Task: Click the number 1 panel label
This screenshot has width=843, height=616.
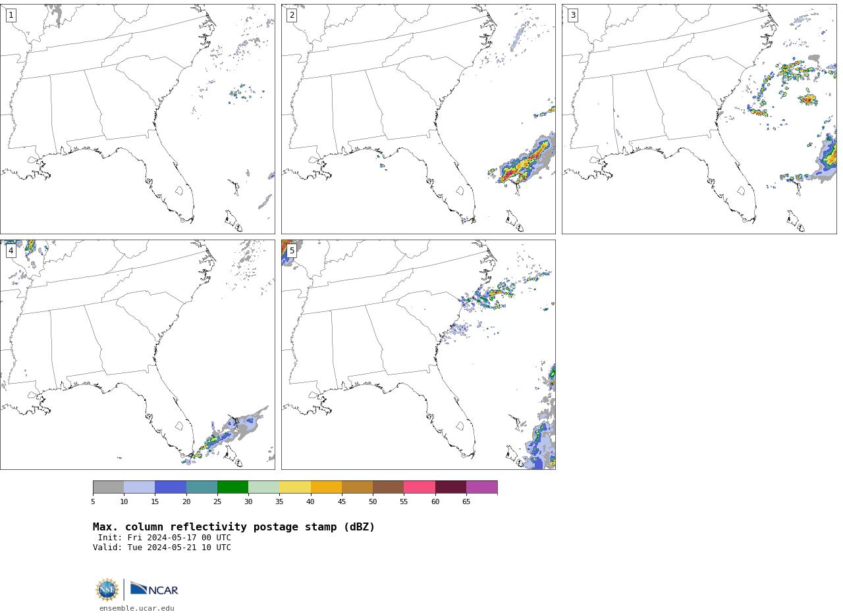Action: pyautogui.click(x=11, y=15)
